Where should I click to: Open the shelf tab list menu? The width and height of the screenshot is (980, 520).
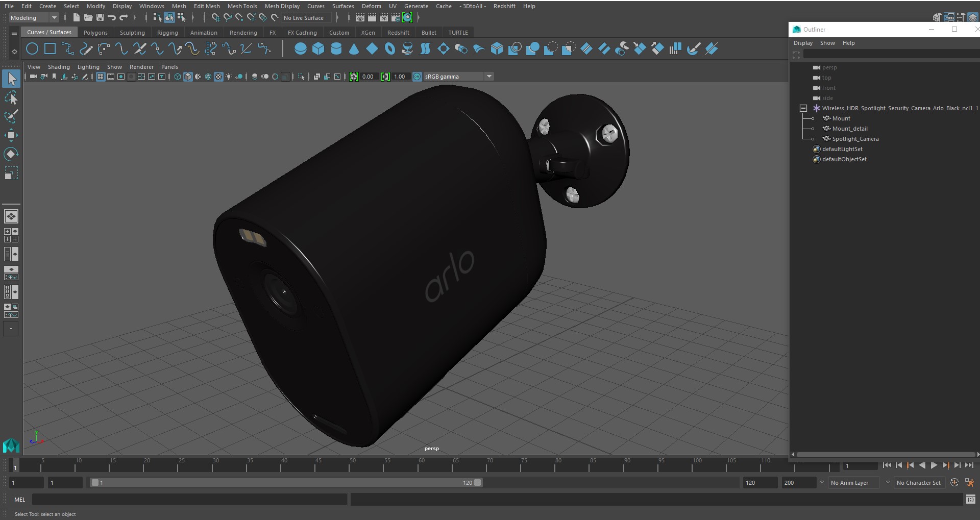click(14, 33)
